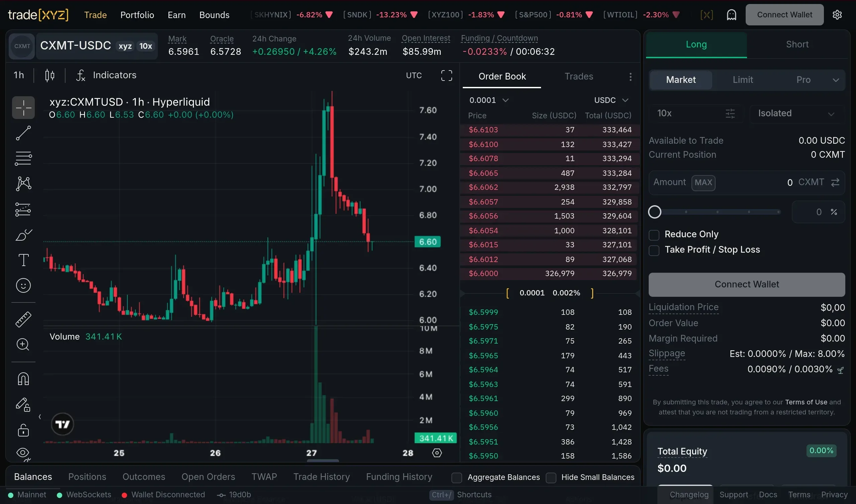
Task: Click Connect Wallet in the header
Action: 784,15
